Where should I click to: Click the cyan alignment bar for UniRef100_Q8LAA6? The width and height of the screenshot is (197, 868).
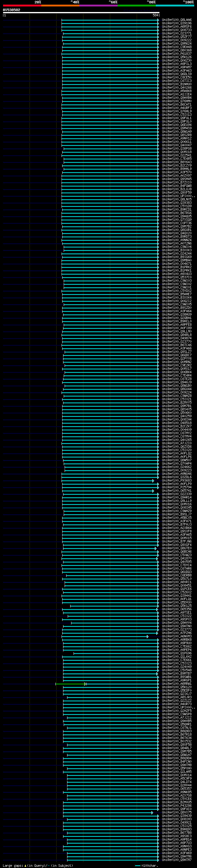(x=110, y=20)
